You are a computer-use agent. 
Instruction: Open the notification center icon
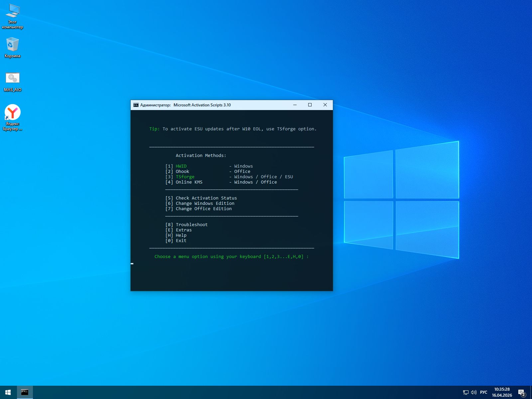(x=521, y=392)
